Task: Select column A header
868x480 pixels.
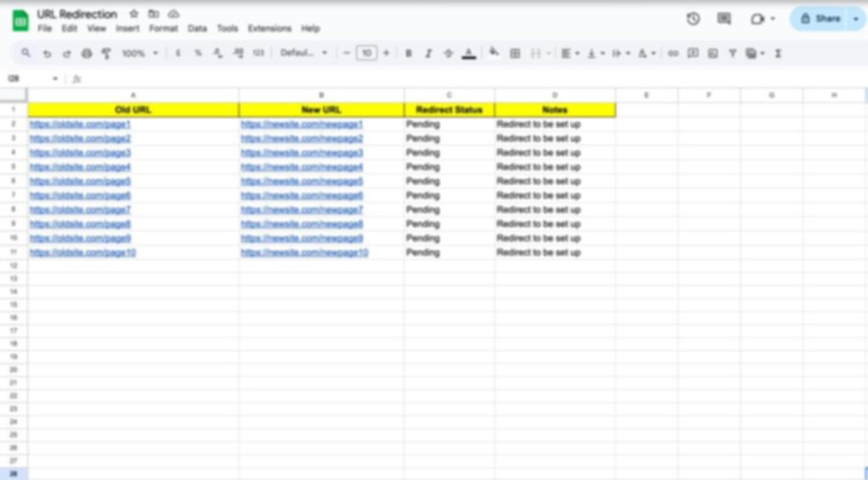Action: (x=133, y=95)
